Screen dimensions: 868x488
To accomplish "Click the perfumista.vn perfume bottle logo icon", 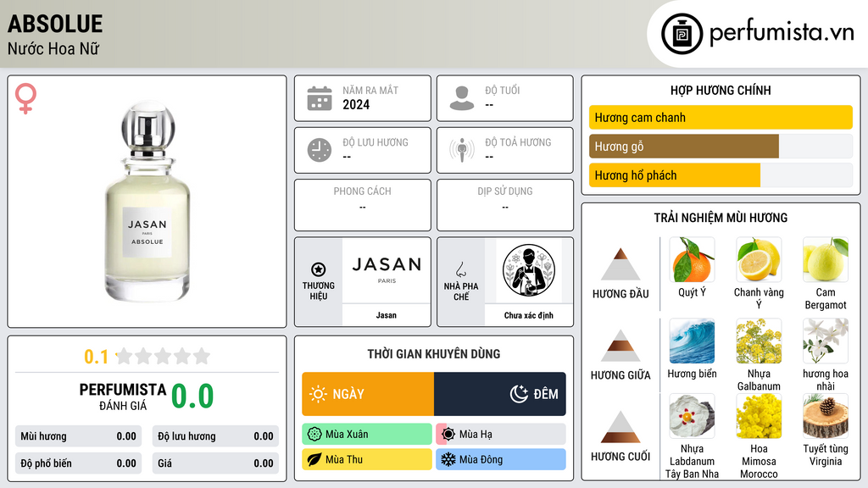I will pos(682,34).
